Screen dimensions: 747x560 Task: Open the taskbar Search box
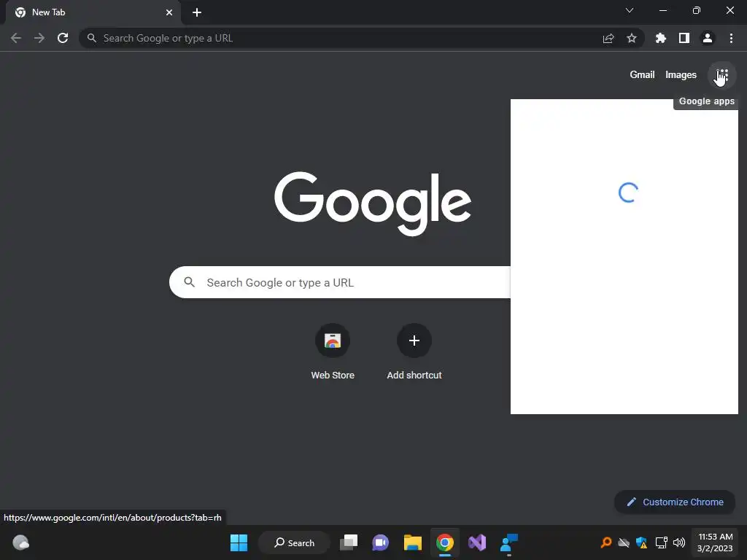coord(295,542)
